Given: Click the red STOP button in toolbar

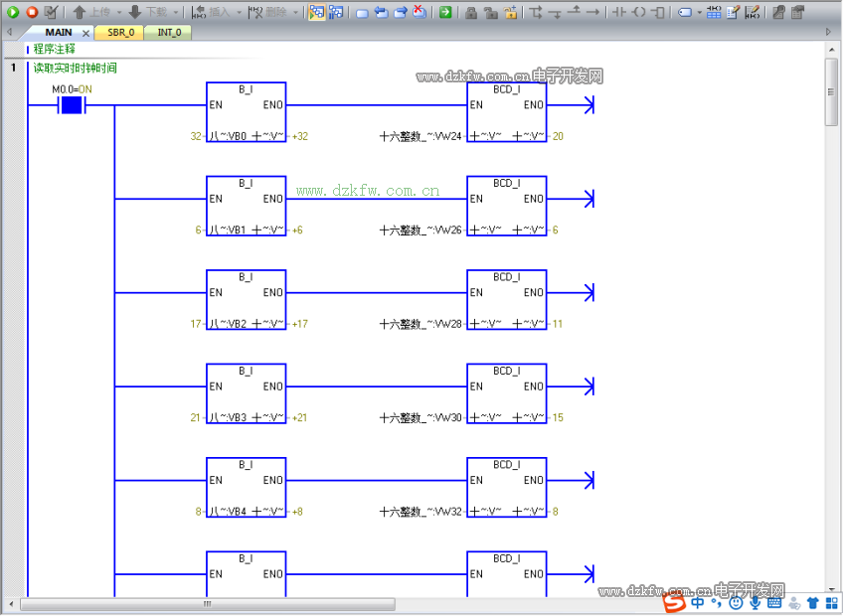Looking at the screenshot, I should click(32, 12).
